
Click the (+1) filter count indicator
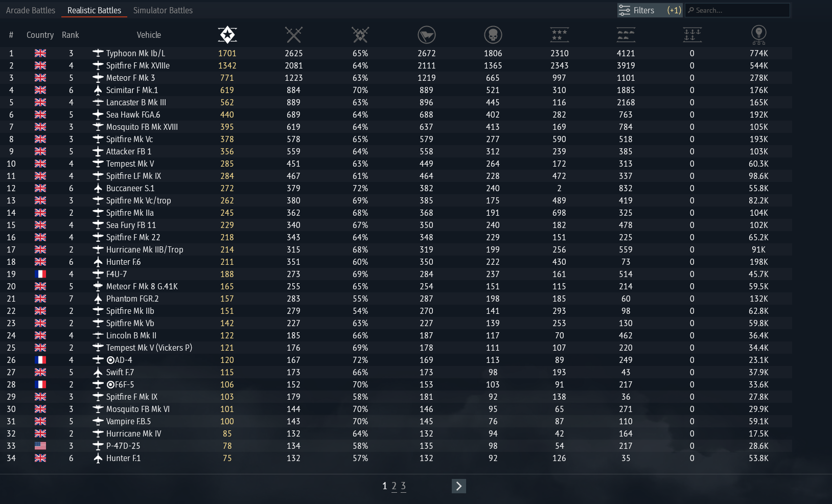coord(674,10)
